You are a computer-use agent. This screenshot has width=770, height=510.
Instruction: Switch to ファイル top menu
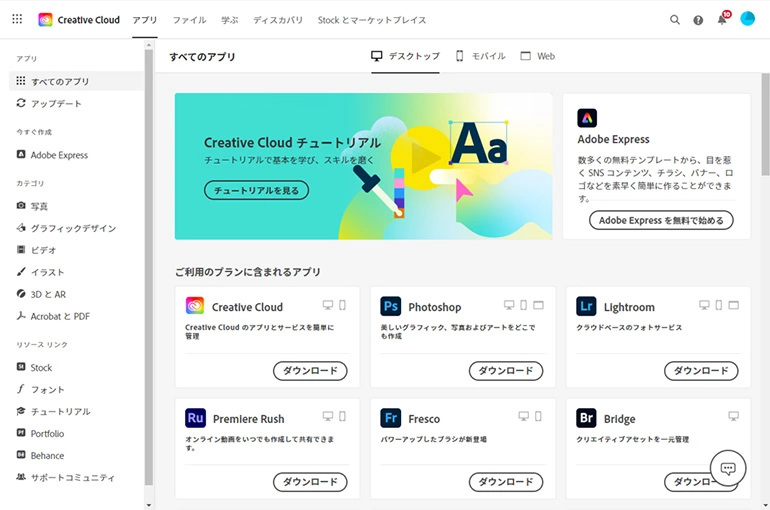pyautogui.click(x=189, y=20)
